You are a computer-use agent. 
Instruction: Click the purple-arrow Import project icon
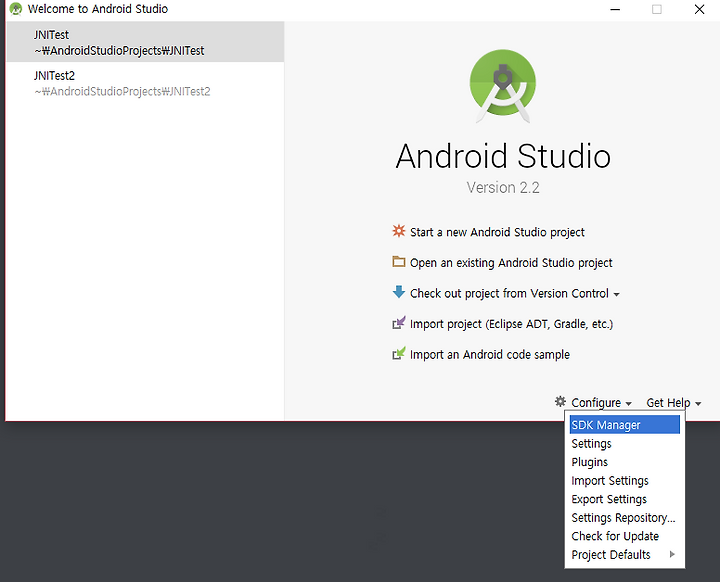[x=399, y=322]
